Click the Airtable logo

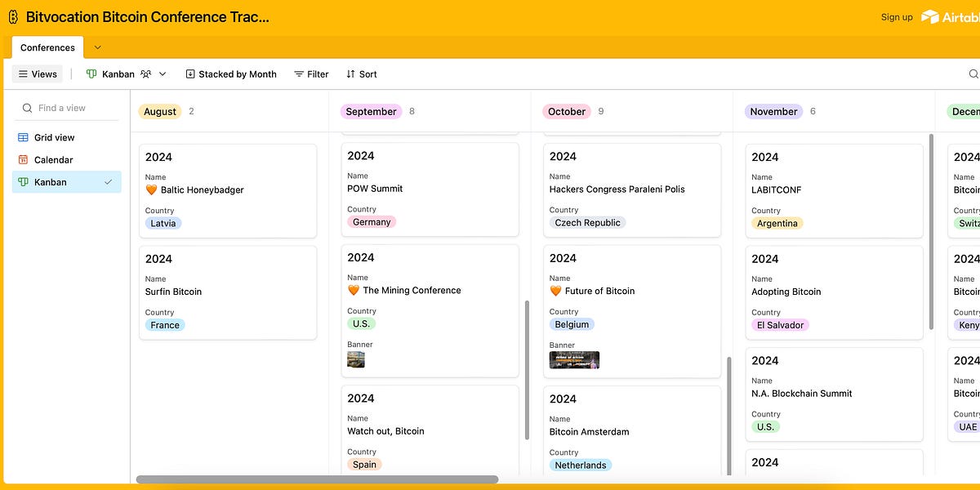tap(951, 16)
